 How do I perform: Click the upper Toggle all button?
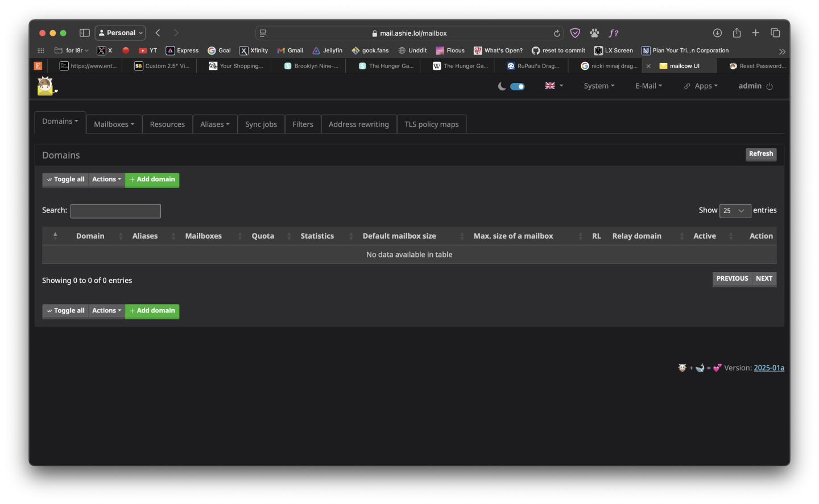pos(65,180)
